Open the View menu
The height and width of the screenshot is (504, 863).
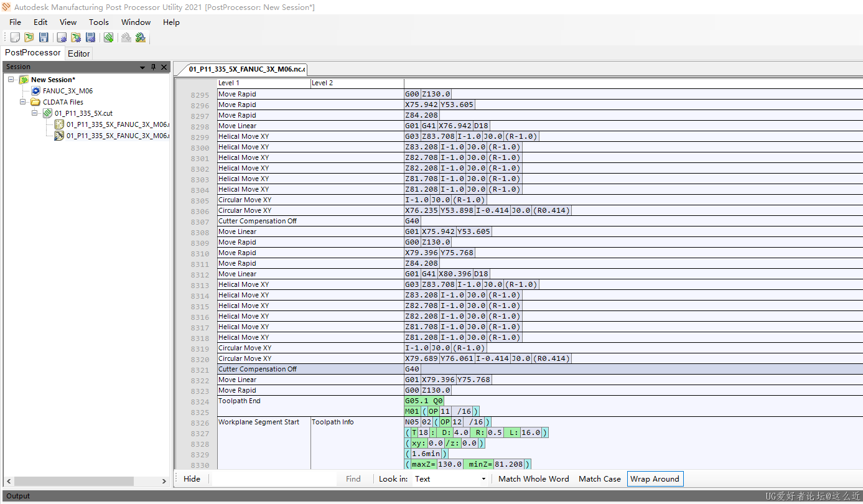click(x=68, y=22)
